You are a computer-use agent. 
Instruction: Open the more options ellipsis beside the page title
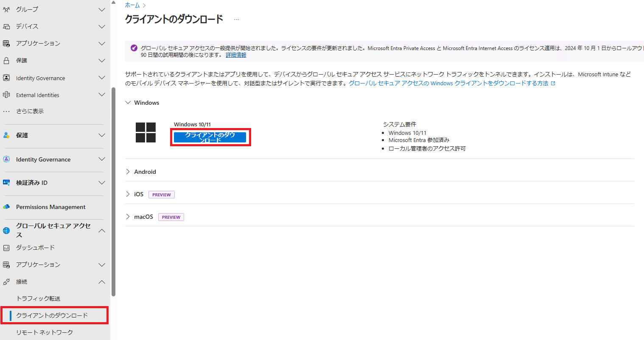coord(236,20)
